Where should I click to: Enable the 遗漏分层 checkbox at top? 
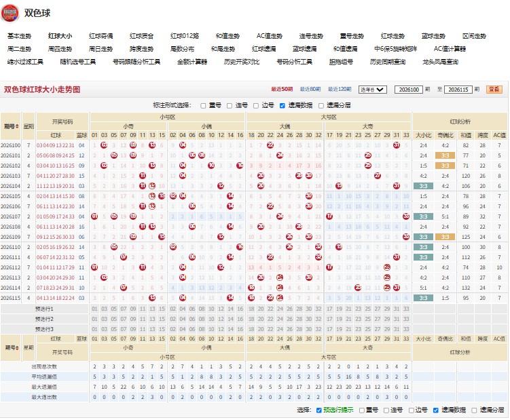pyautogui.click(x=321, y=106)
